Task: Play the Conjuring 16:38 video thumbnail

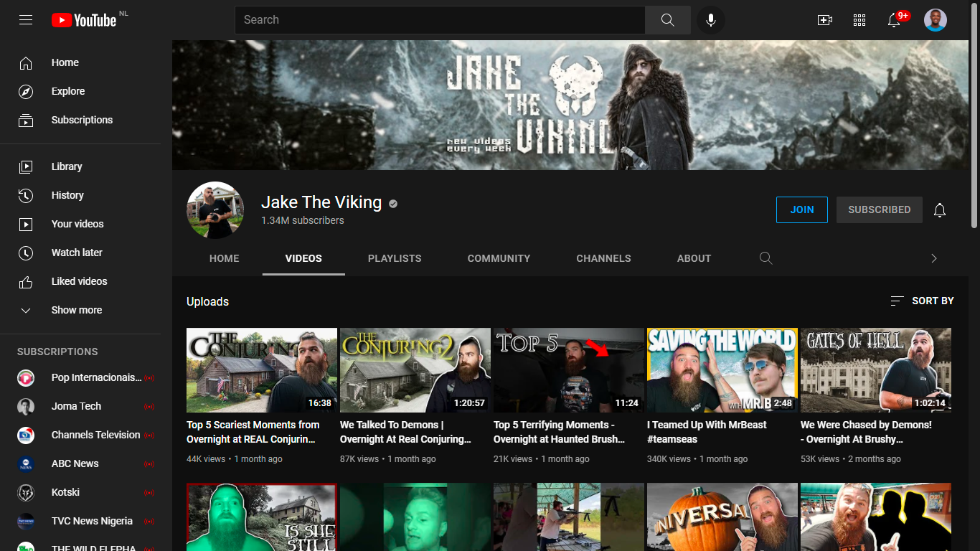Action: click(x=262, y=370)
